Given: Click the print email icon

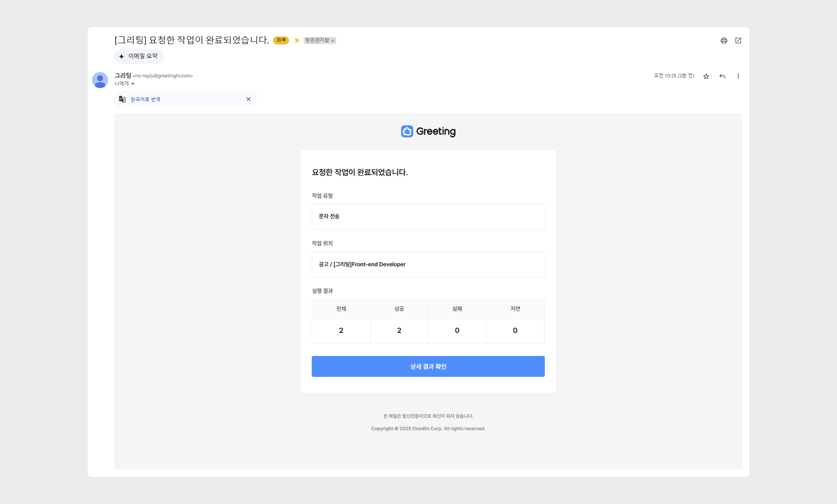Looking at the screenshot, I should (724, 41).
